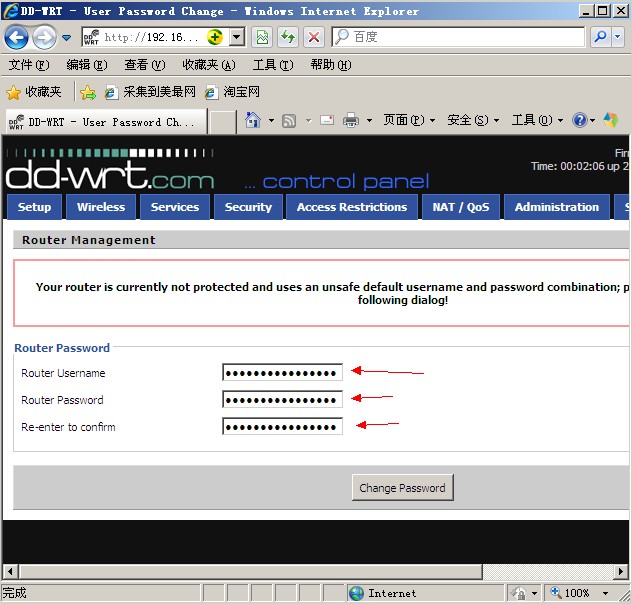Screen dimensions: 632x604
Task: Open the 页面(P) command menu
Action: (x=409, y=120)
